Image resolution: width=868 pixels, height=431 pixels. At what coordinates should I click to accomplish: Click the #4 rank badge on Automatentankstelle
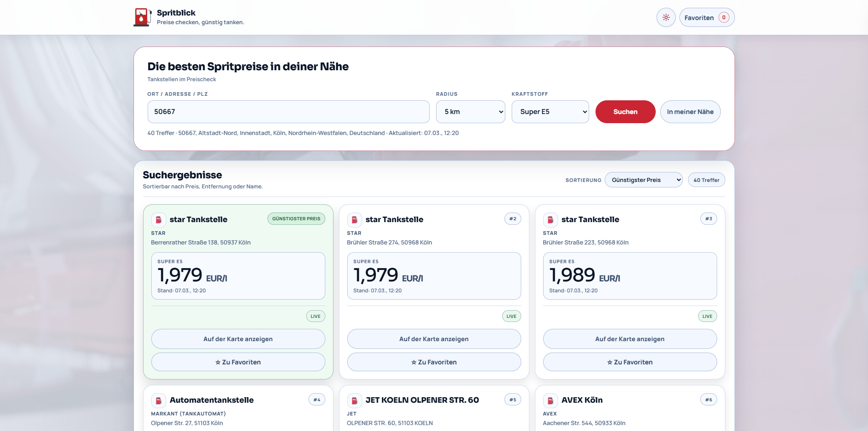click(317, 400)
